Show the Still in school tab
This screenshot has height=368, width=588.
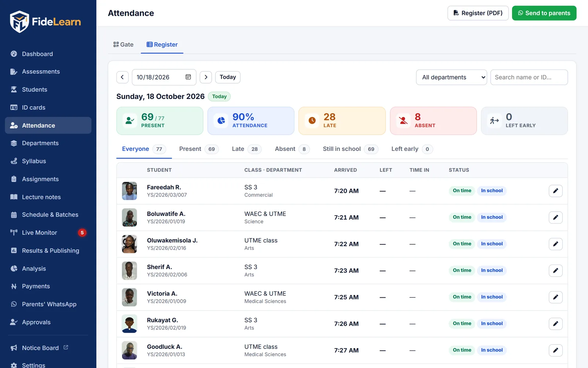[x=351, y=149]
